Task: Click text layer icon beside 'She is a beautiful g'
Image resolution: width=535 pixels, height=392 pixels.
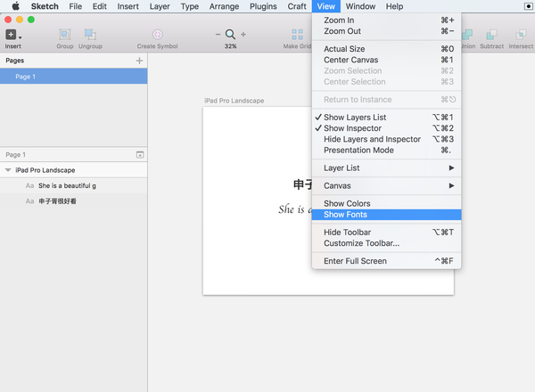Action: pyautogui.click(x=29, y=186)
